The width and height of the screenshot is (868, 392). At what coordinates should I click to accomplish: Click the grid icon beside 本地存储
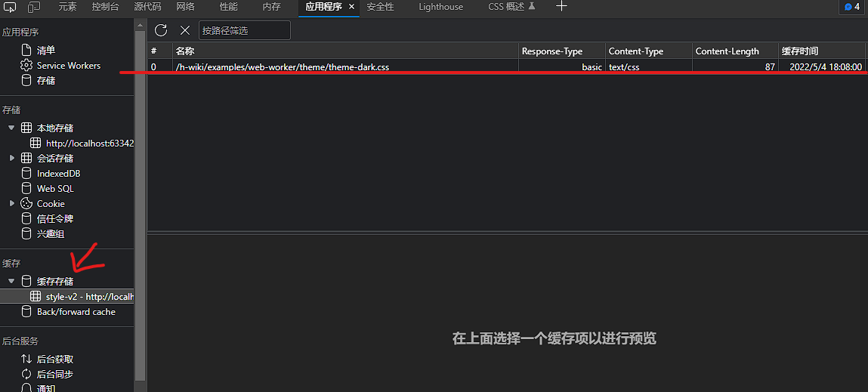point(26,128)
